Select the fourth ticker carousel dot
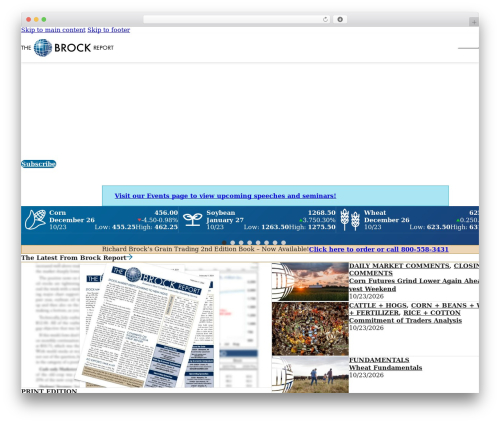Image resolution: width=500 pixels, height=423 pixels. (250, 243)
